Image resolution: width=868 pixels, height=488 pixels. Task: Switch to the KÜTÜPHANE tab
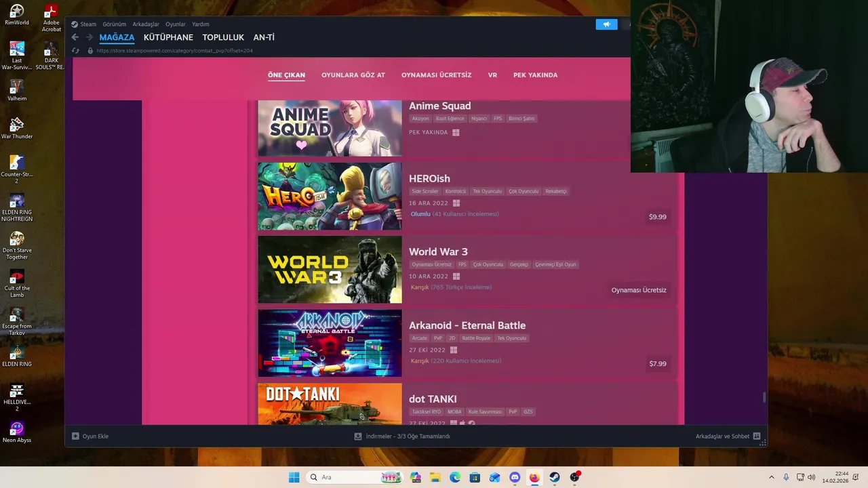[168, 37]
